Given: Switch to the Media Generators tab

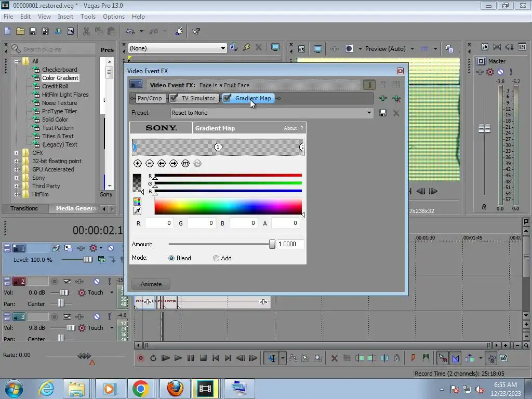Looking at the screenshot, I should (76, 208).
